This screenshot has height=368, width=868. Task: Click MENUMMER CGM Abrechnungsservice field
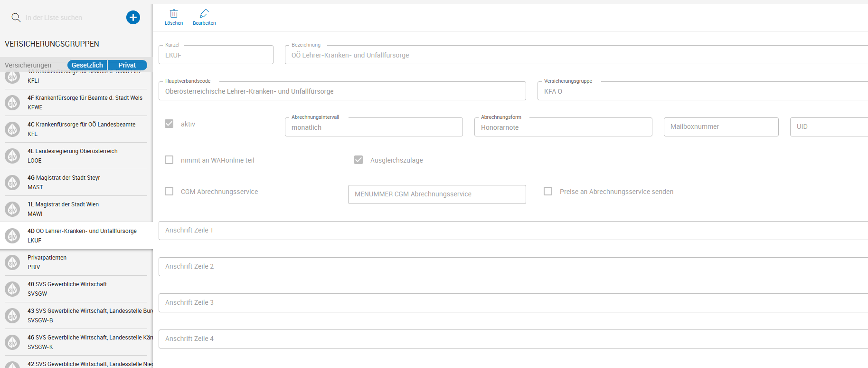[437, 194]
